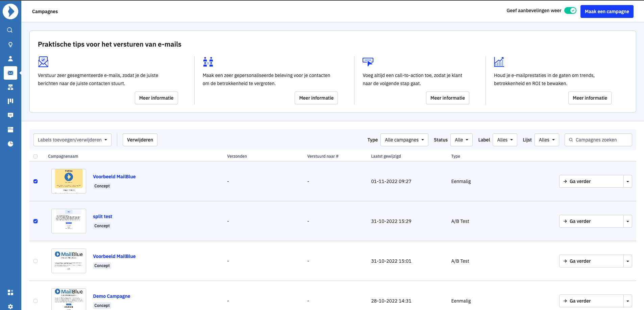
Task: Open the lightbulb tips icon in sidebar
Action: 10,45
